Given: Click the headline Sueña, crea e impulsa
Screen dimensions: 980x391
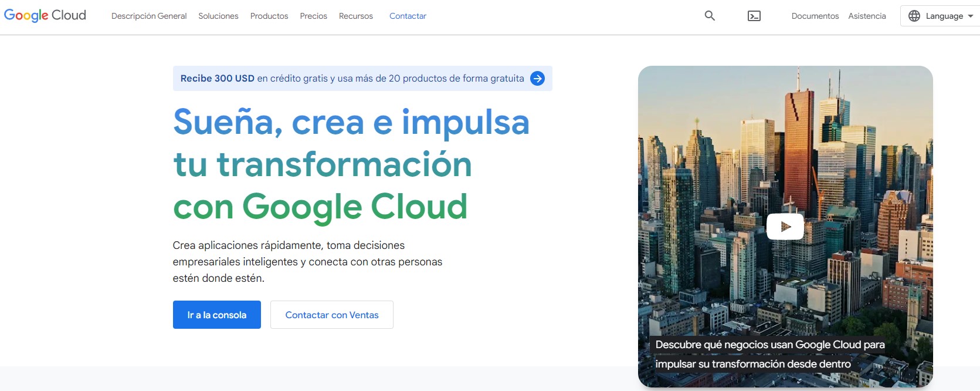Looking at the screenshot, I should point(351,122).
